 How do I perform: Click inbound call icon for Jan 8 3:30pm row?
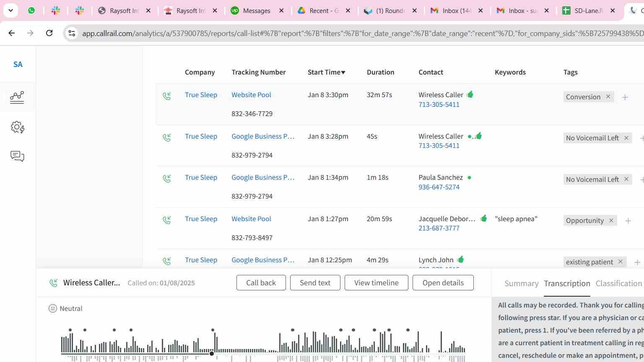167,96
